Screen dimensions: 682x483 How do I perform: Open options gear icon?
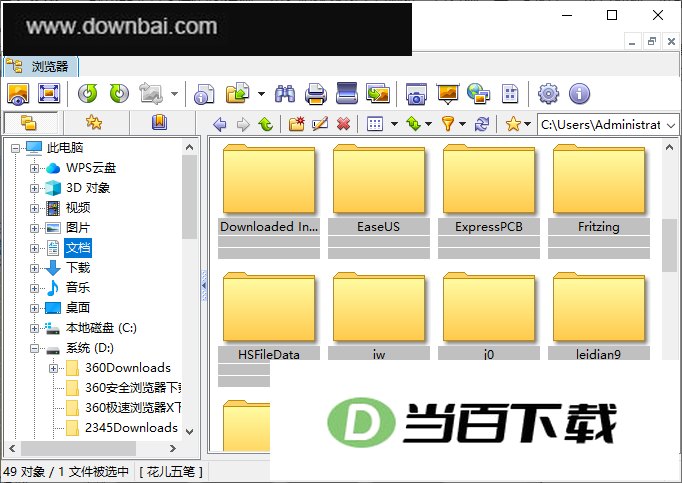click(548, 94)
